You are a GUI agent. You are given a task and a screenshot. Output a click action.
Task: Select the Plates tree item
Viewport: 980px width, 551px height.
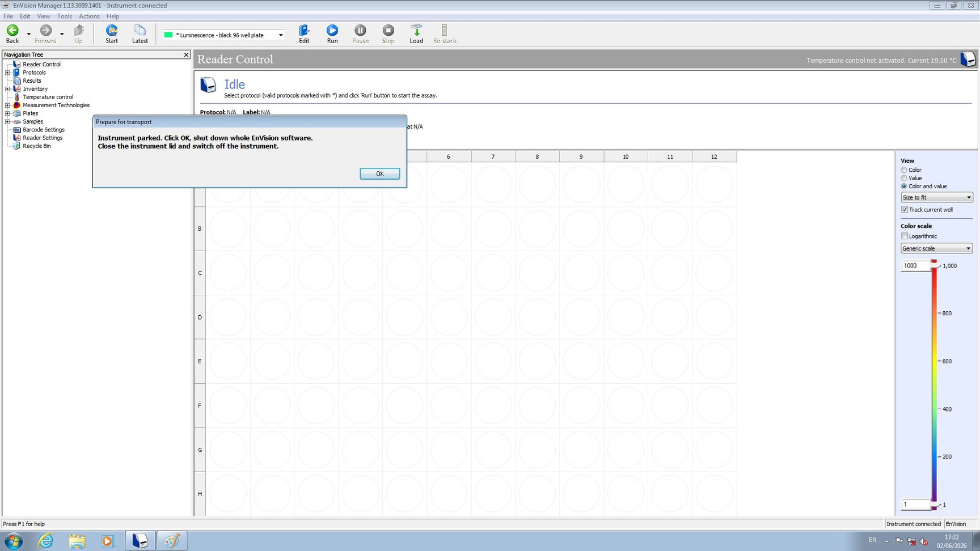(x=30, y=113)
